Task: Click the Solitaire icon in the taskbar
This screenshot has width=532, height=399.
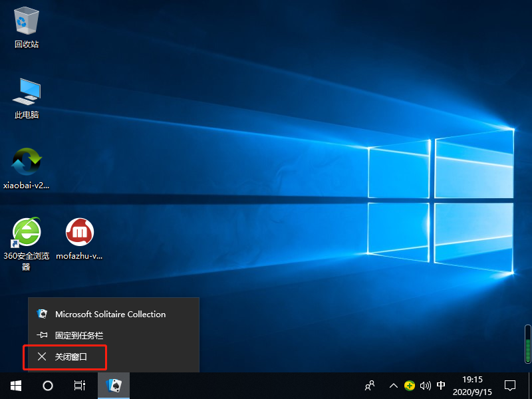Action: (x=114, y=386)
